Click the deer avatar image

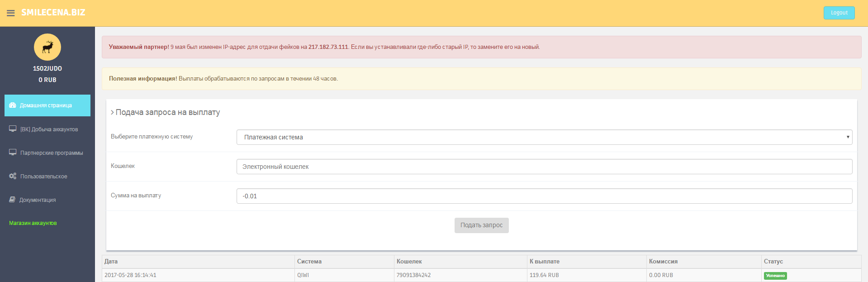pos(47,47)
